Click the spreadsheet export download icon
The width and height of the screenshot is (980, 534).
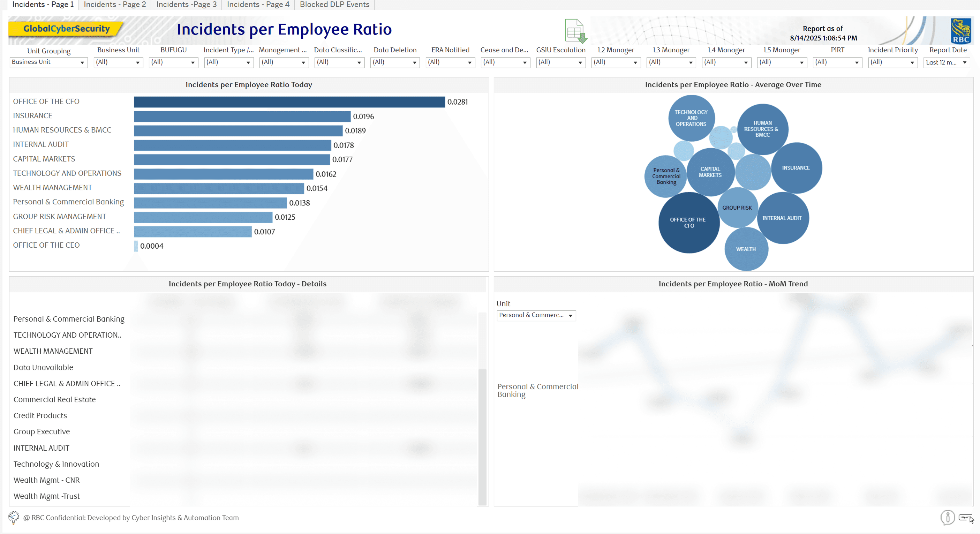(x=575, y=31)
